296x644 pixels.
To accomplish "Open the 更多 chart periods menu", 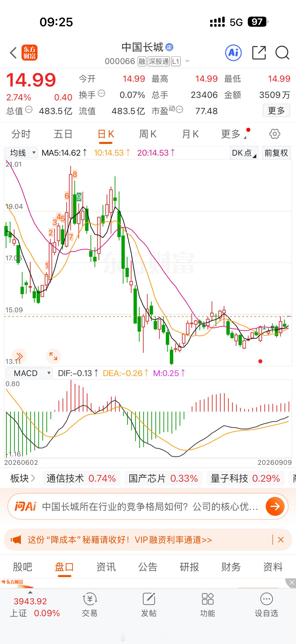I will point(233,134).
